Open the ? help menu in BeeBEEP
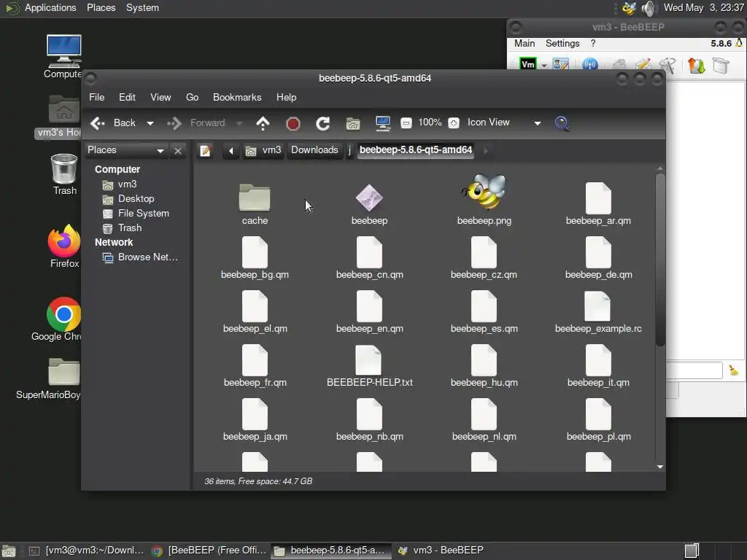Viewport: 747px width, 560px height. pos(592,43)
